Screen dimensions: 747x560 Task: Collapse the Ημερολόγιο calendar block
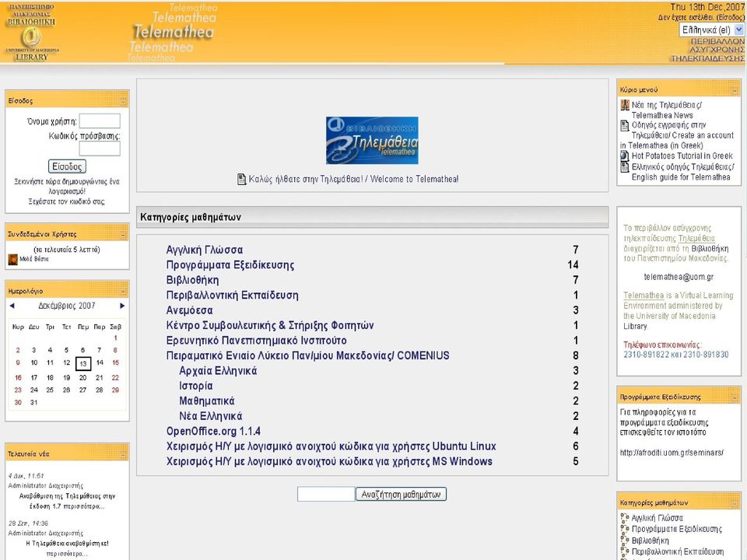pos(123,291)
